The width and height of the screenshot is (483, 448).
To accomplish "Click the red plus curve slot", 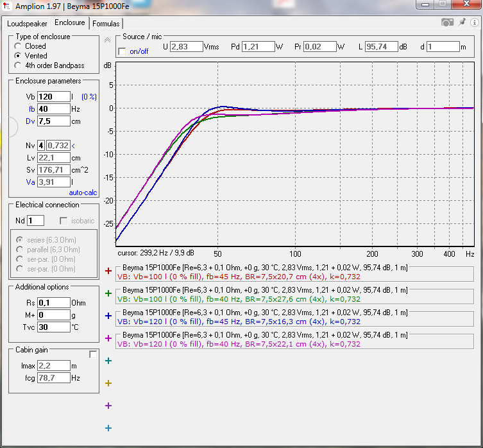I will click(108, 271).
